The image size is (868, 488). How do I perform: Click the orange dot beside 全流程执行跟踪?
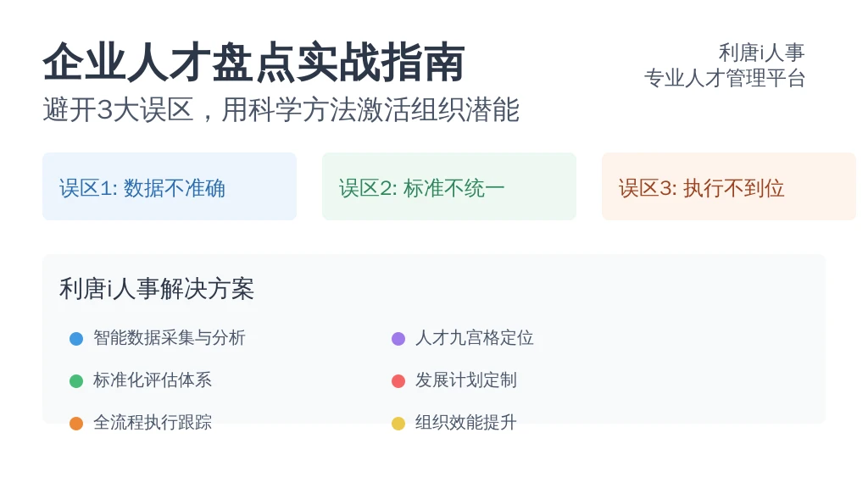click(x=76, y=424)
